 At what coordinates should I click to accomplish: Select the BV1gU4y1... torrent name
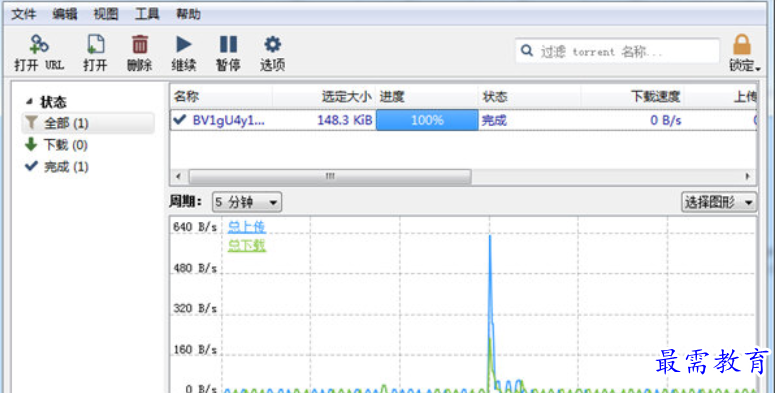[x=228, y=120]
